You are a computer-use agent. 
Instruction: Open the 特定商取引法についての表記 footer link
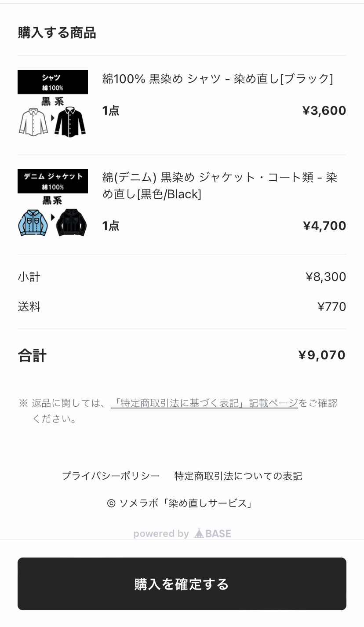tap(238, 476)
